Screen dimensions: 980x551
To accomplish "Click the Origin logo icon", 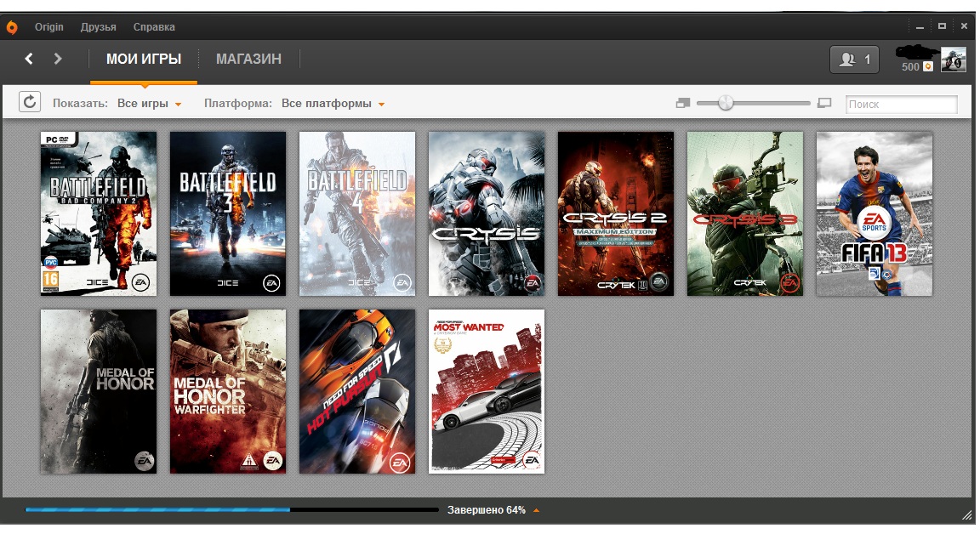I will (x=12, y=27).
